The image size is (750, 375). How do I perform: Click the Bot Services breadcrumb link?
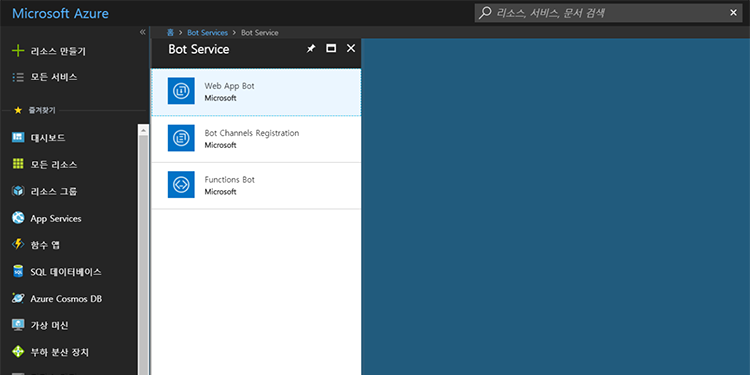(x=208, y=33)
